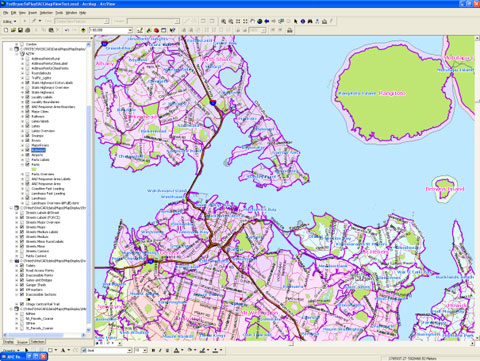
Task: Toggle the Major Cities layer checkbox
Action: tap(28, 111)
